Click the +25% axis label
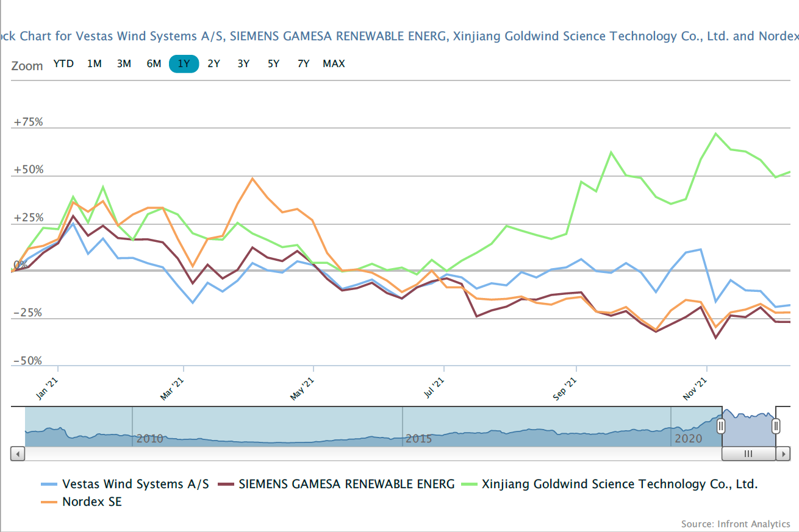 click(x=29, y=218)
